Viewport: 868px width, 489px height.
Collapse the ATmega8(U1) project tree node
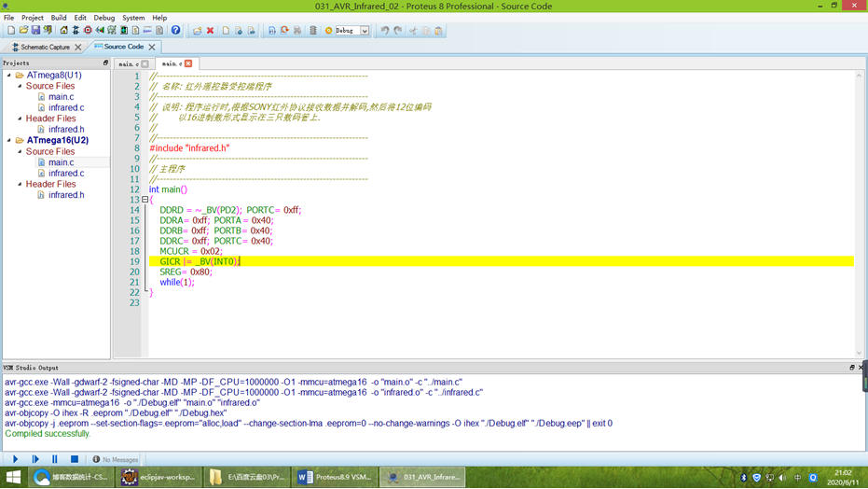tap(9, 76)
